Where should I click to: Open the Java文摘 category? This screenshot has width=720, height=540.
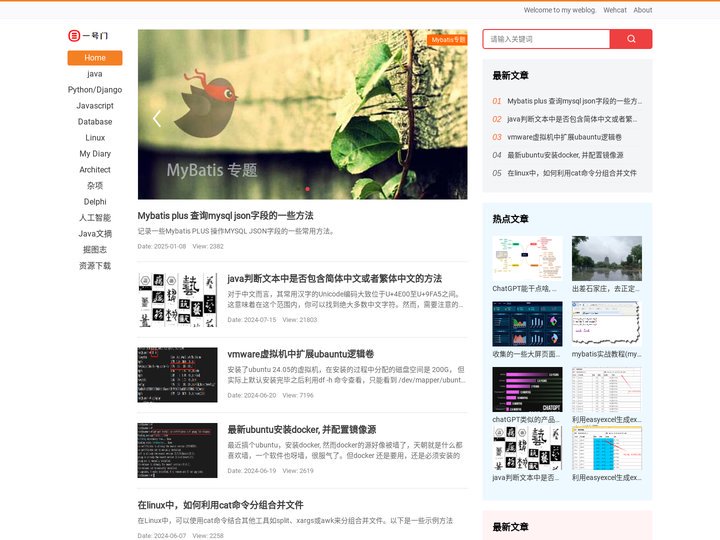coord(95,234)
